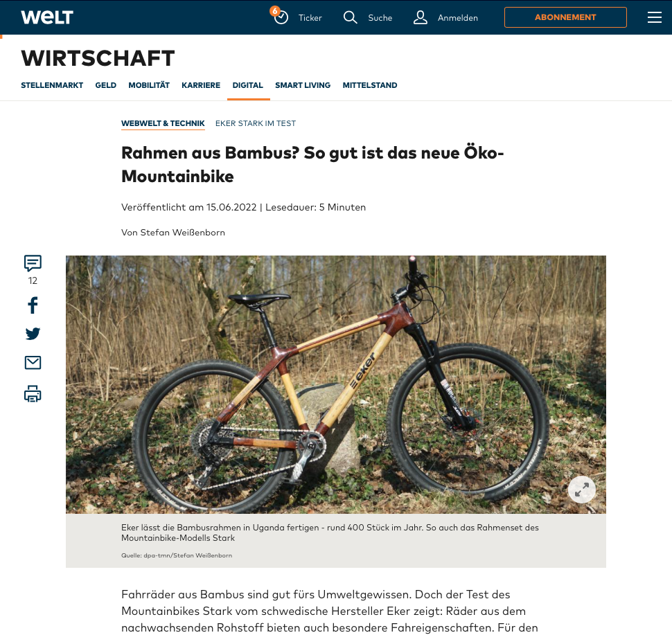Screen dimensions: 672x635
Task: Share article via Twitter bird icon
Action: pyautogui.click(x=33, y=334)
